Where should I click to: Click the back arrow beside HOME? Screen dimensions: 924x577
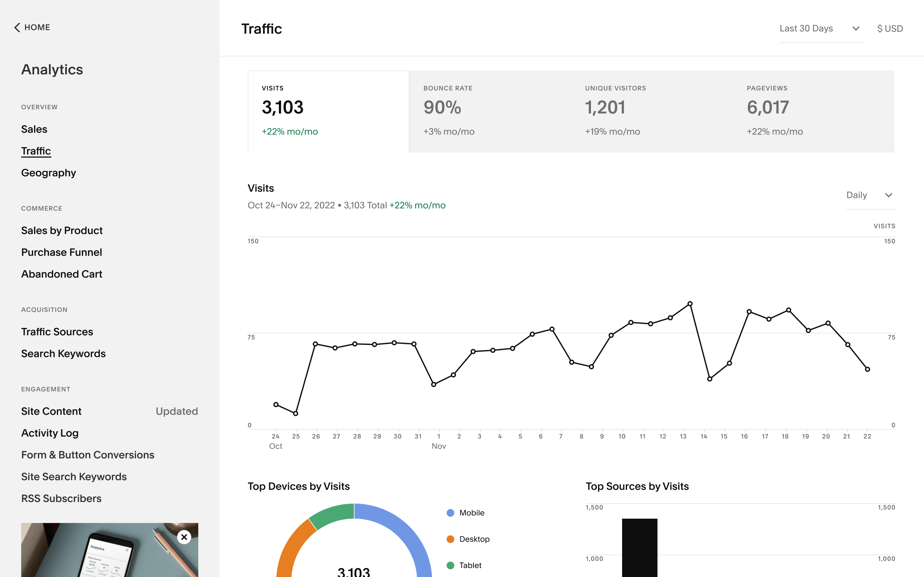pyautogui.click(x=16, y=27)
